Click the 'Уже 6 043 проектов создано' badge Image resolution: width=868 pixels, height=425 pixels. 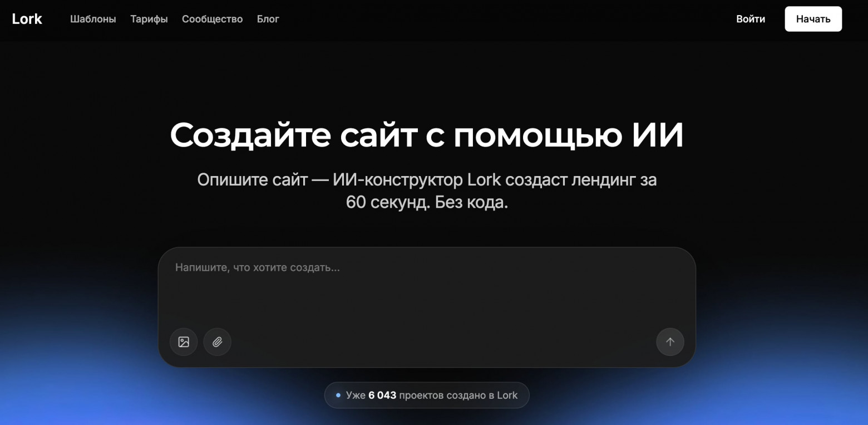427,395
